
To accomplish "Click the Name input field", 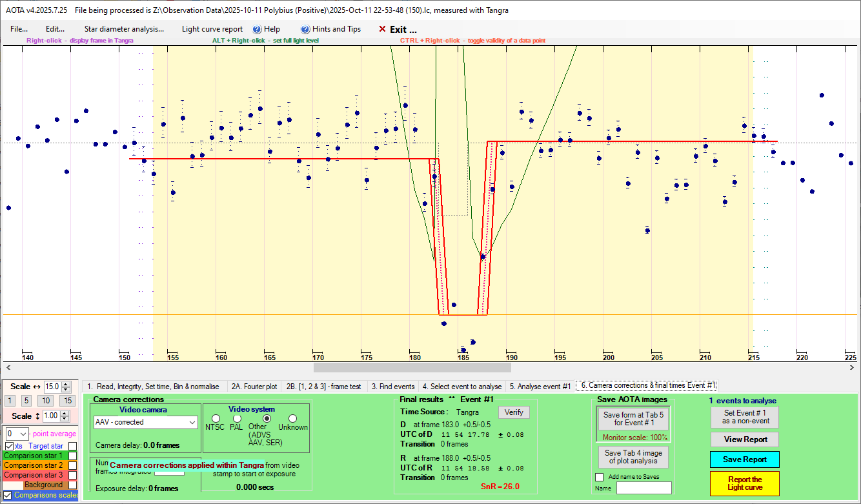I will point(643,488).
